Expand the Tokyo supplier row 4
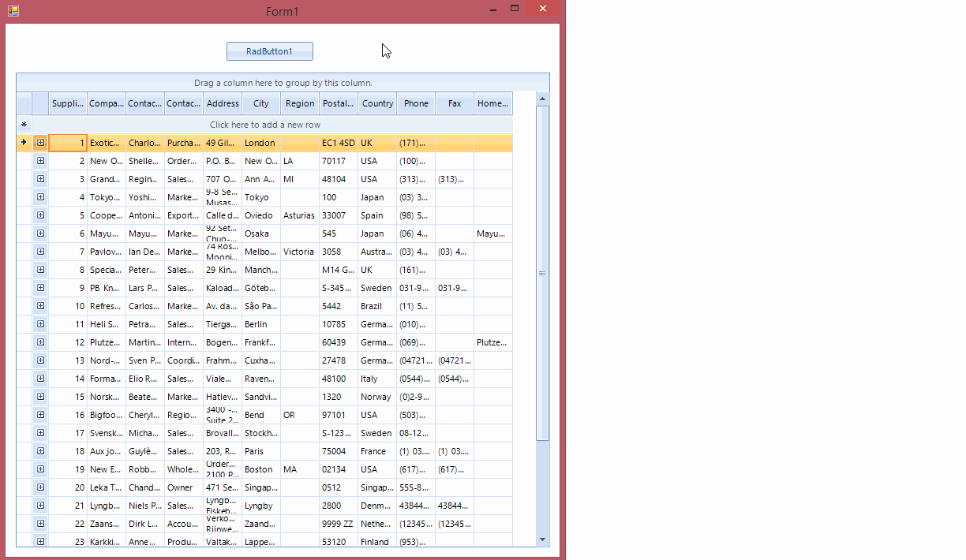 click(x=40, y=197)
